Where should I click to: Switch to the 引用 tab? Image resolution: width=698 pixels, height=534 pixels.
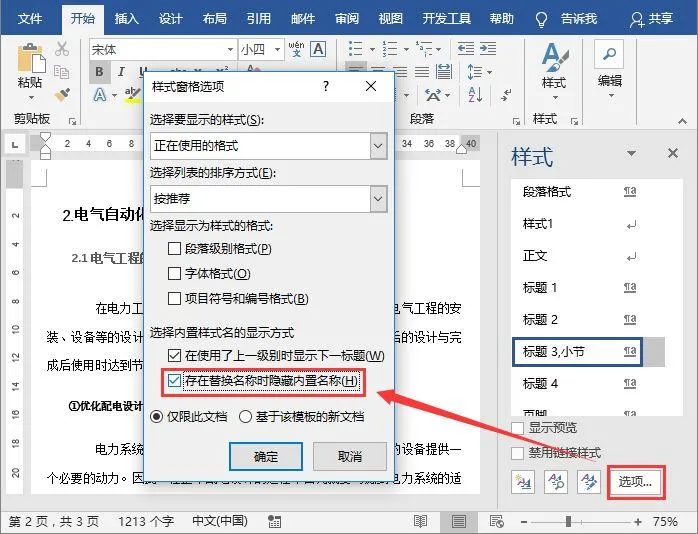point(259,18)
